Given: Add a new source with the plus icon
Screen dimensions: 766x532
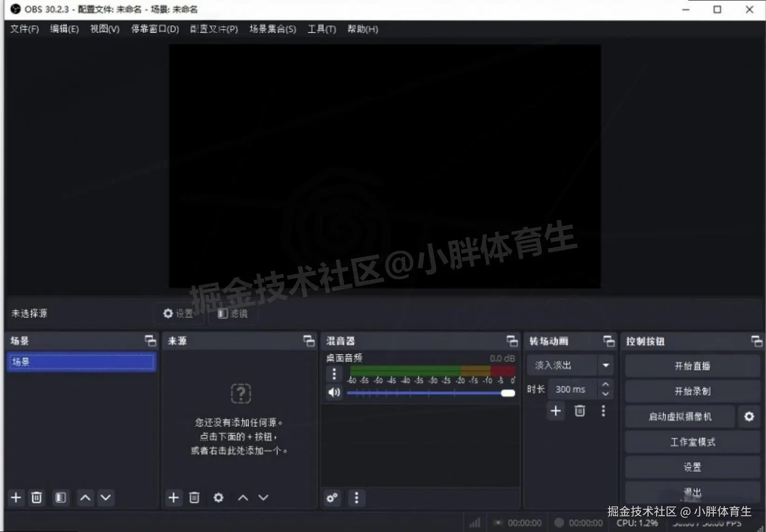Looking at the screenshot, I should pyautogui.click(x=174, y=498).
